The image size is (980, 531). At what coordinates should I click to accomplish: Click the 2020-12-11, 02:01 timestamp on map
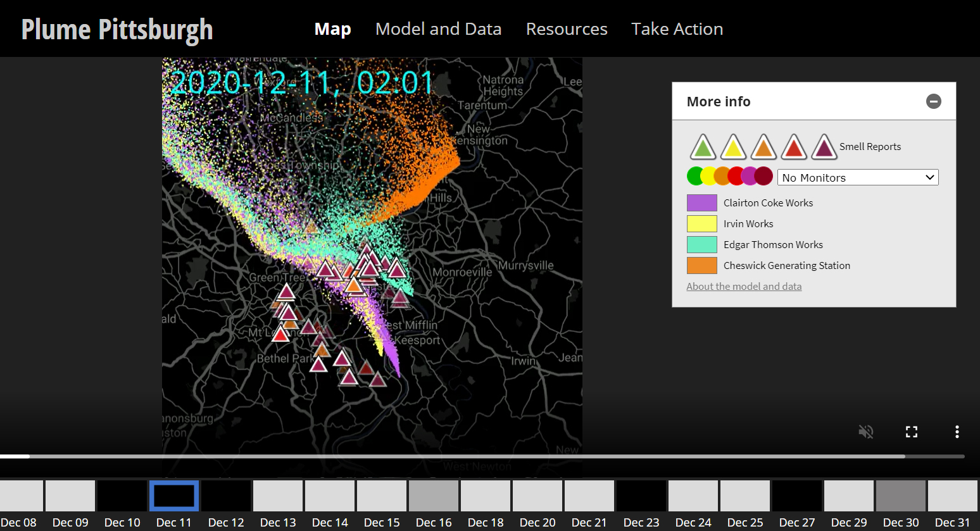[x=301, y=83]
